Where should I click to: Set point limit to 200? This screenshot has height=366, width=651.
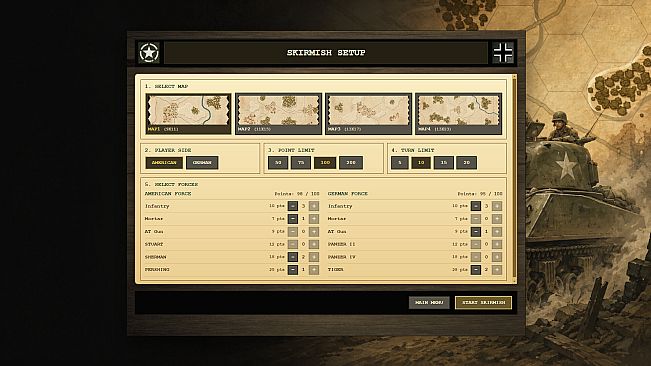(x=351, y=163)
